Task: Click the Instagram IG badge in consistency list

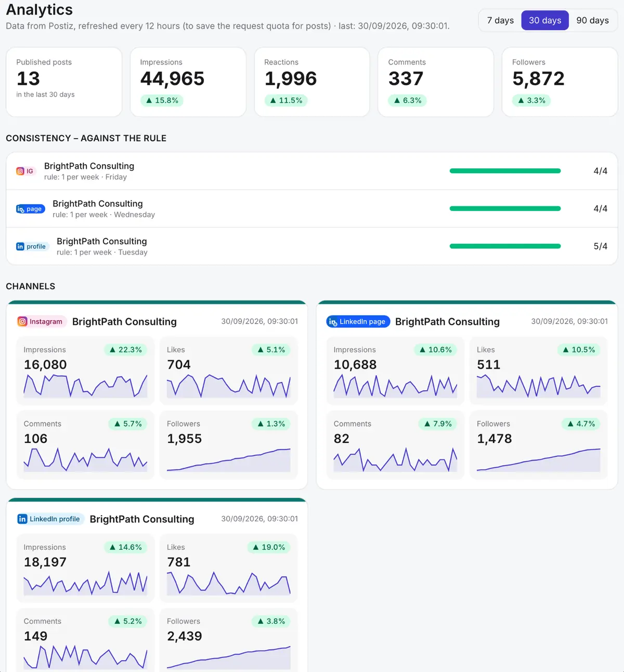Action: point(25,171)
